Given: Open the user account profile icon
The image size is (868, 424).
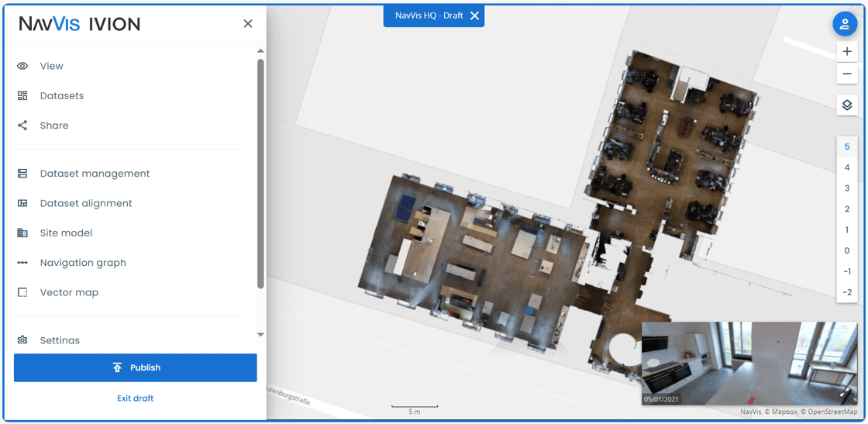Looking at the screenshot, I should pos(845,24).
